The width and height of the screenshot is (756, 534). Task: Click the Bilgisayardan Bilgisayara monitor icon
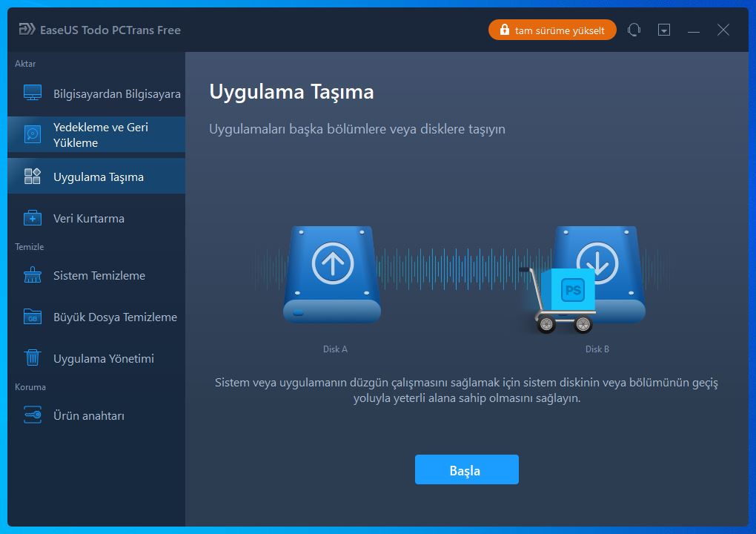pyautogui.click(x=33, y=93)
